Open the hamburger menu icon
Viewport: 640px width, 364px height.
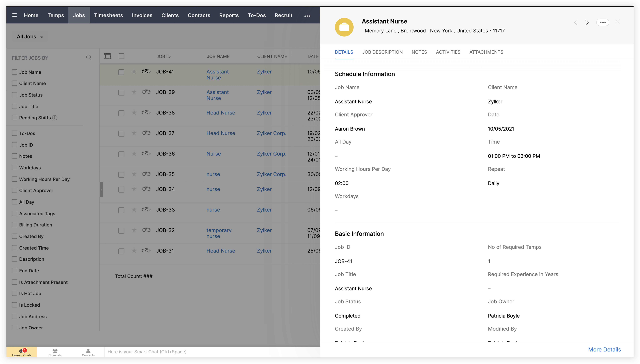(14, 15)
